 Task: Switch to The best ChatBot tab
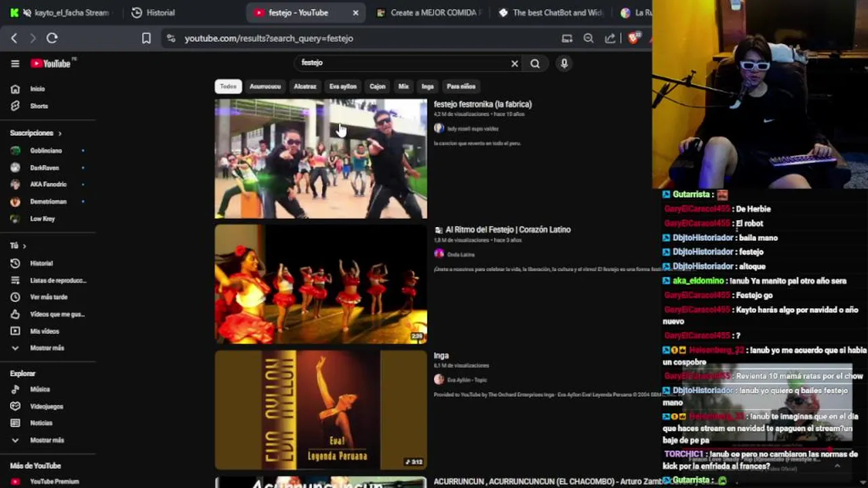pyautogui.click(x=551, y=12)
